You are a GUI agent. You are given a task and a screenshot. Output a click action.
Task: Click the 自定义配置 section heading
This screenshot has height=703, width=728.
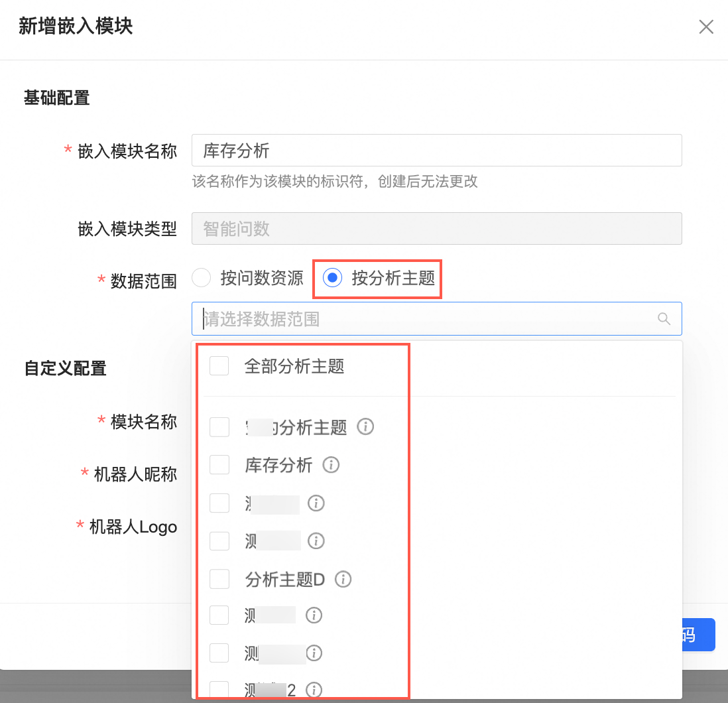tap(65, 368)
